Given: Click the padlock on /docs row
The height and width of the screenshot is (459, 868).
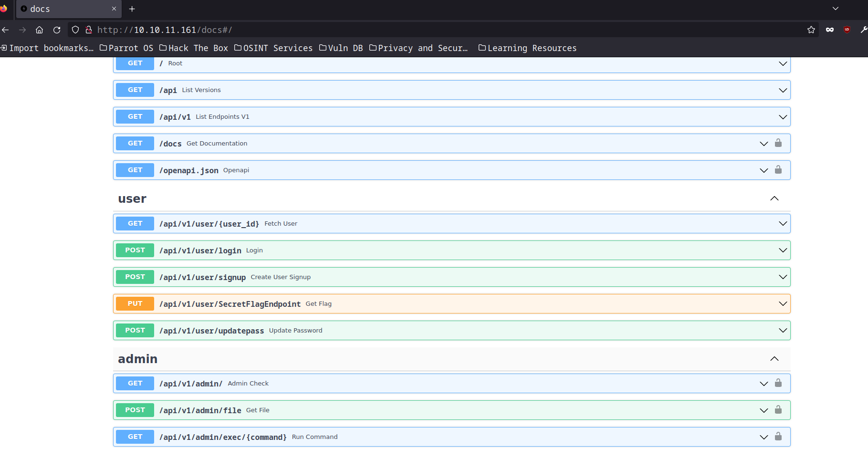Looking at the screenshot, I should tap(778, 143).
